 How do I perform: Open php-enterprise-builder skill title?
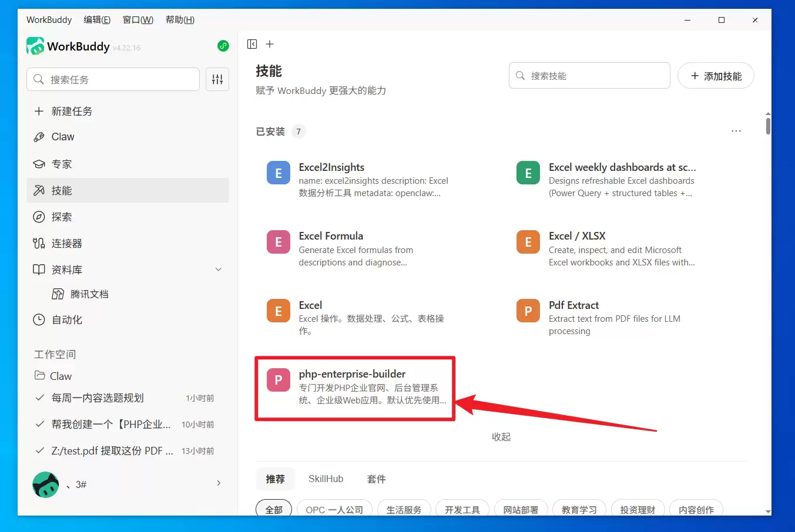pos(352,374)
